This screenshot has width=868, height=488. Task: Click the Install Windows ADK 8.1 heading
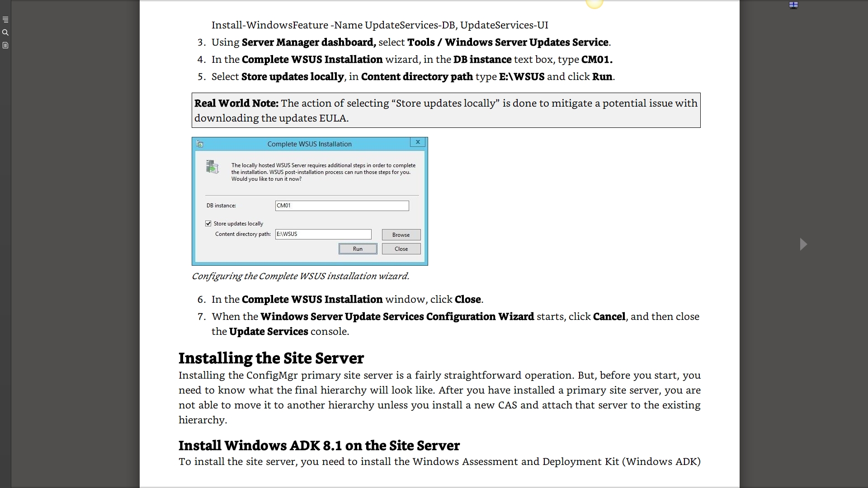coord(319,446)
